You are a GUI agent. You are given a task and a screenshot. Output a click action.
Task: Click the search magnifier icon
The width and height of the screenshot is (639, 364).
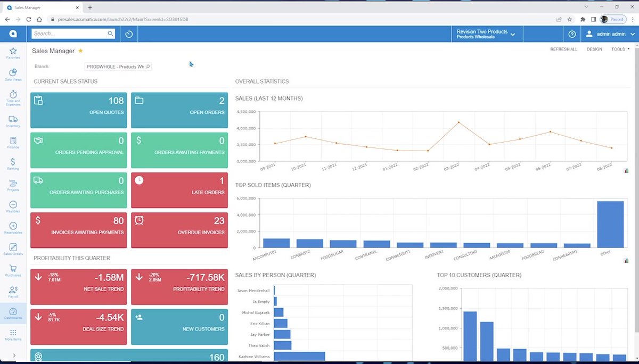[111, 34]
